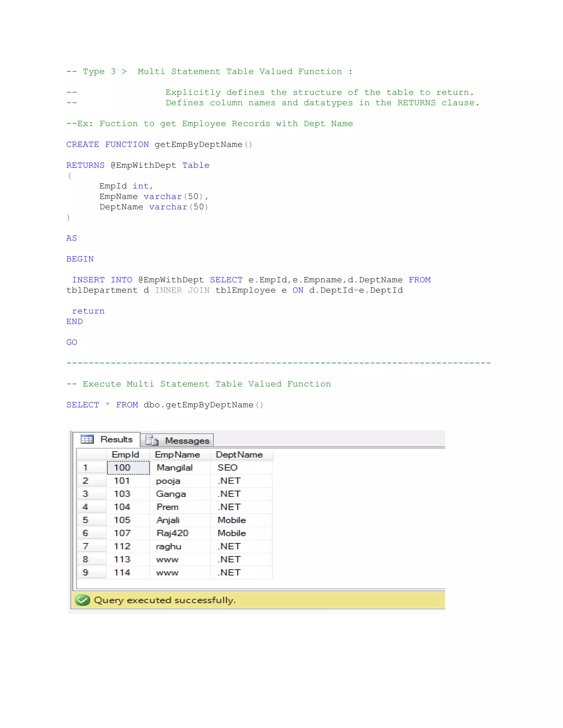Image resolution: width=563 pixels, height=728 pixels.
Task: Click the CREATE FUNCTION keyword text
Action: (107, 144)
